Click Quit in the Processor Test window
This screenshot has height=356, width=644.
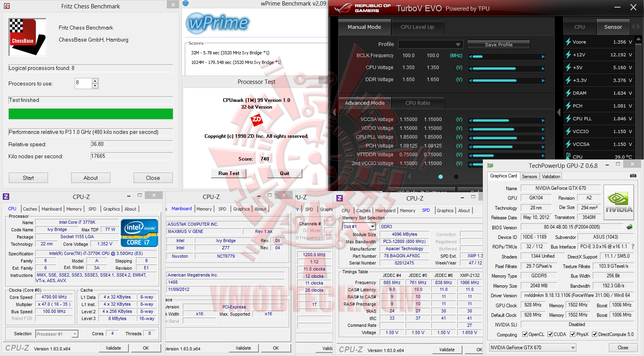[x=285, y=173]
